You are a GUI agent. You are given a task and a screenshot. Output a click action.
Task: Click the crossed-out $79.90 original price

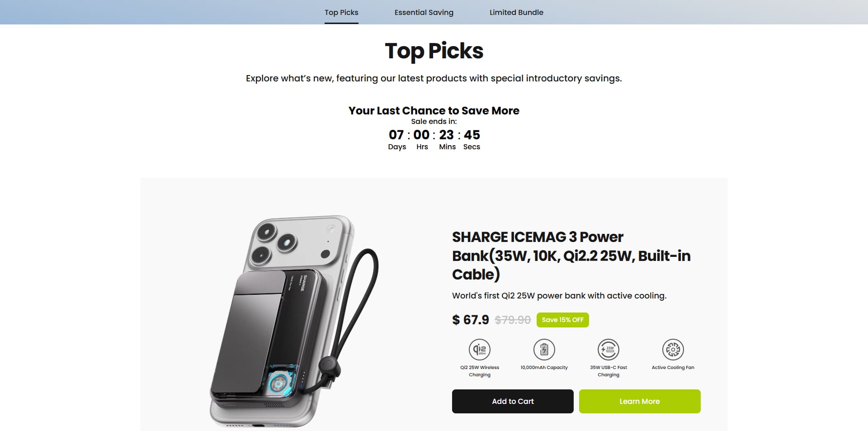513,320
